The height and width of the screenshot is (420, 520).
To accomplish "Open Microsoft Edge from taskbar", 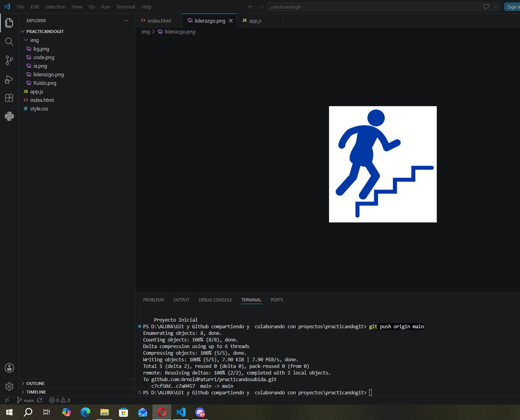I will click(86, 412).
